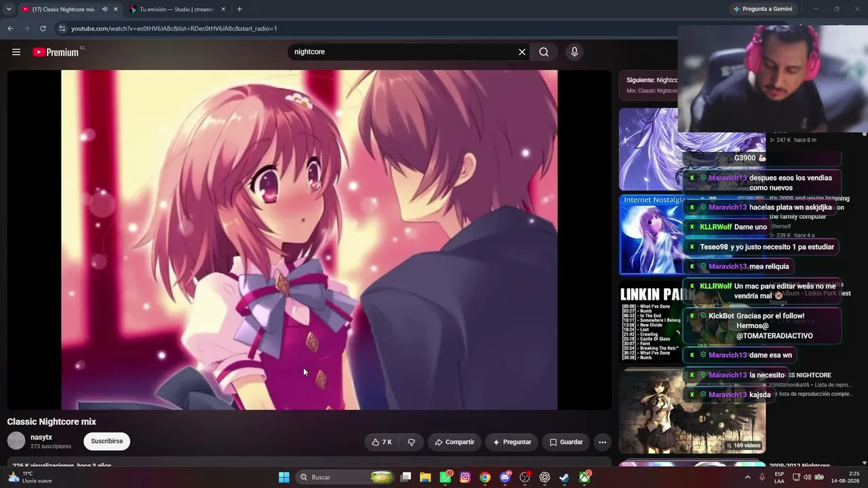Start voice search with microphone
The image size is (868, 488).
(x=574, y=52)
